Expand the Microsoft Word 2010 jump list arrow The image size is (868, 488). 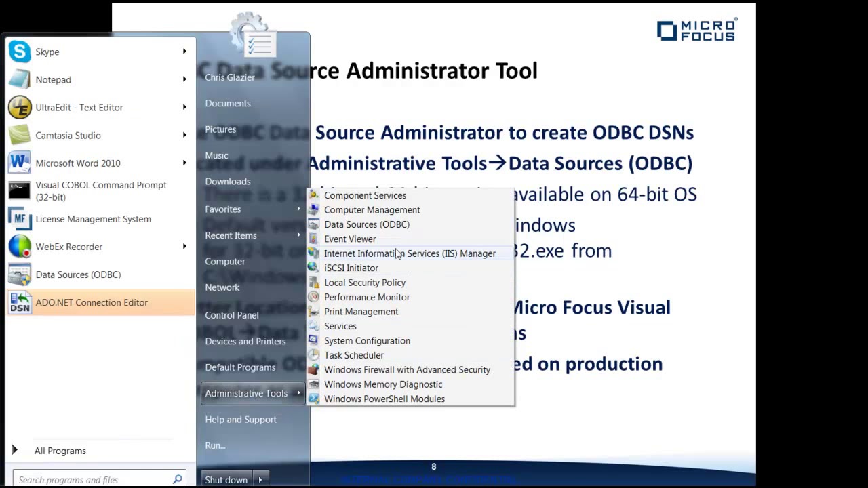click(x=184, y=163)
